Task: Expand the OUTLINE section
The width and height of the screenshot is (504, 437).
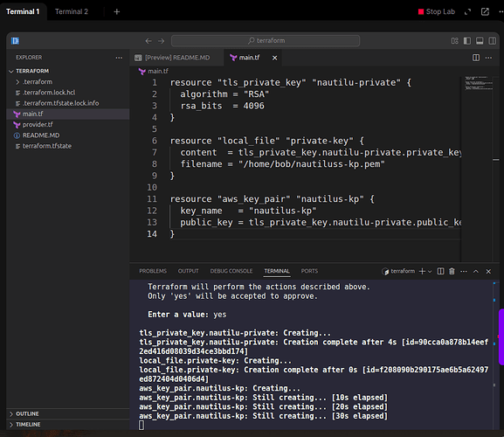Action: click(27, 414)
